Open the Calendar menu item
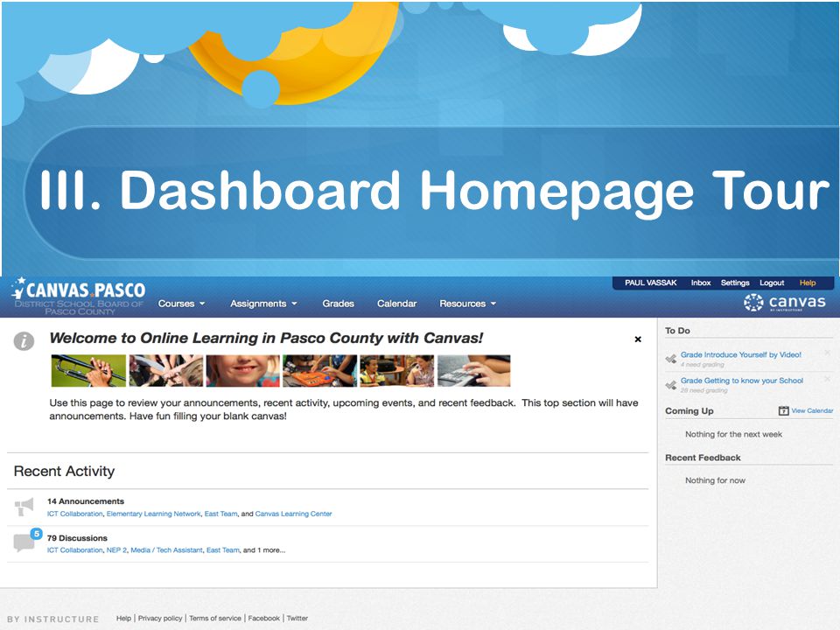Image resolution: width=840 pixels, height=630 pixels. click(x=396, y=304)
